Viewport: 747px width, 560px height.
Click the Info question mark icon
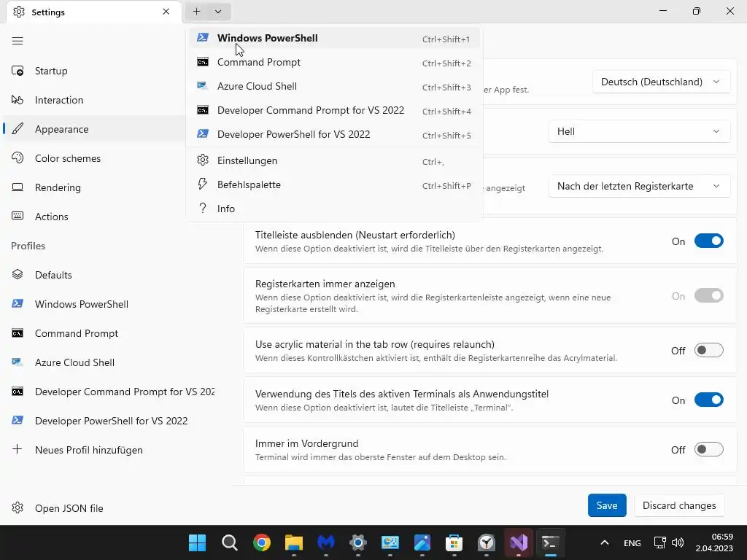(x=203, y=208)
